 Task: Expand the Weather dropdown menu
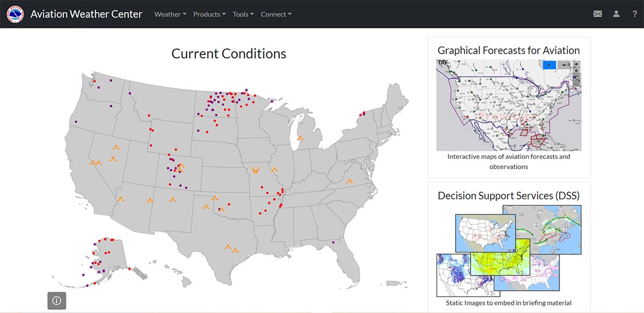(x=170, y=14)
